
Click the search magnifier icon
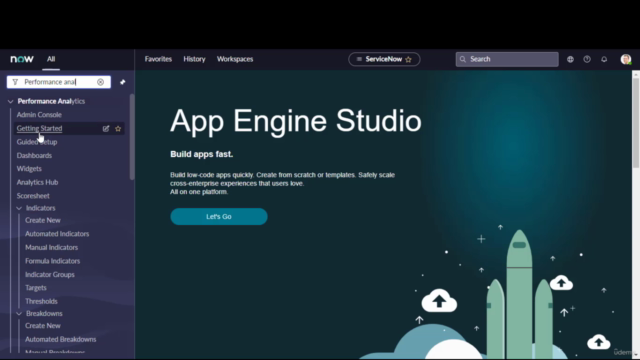pos(463,59)
